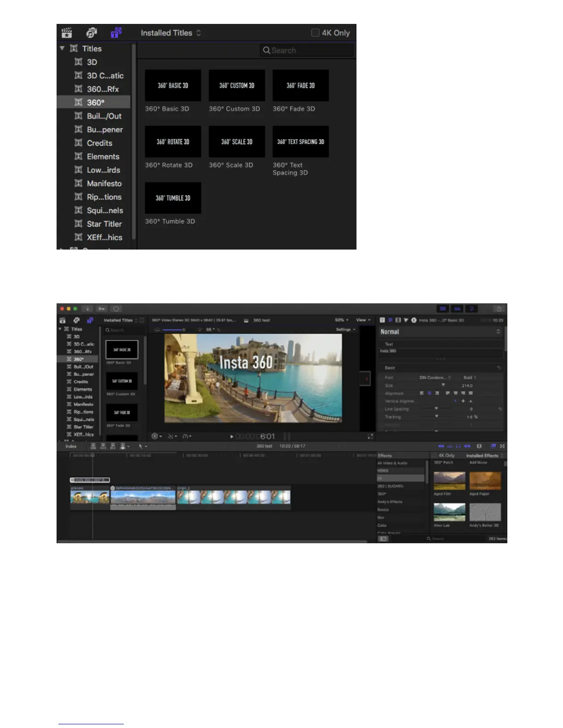This screenshot has width=563, height=728.
Task: Pick the 360° Fade 3D title thumbnail in top panel
Action: 301,85
